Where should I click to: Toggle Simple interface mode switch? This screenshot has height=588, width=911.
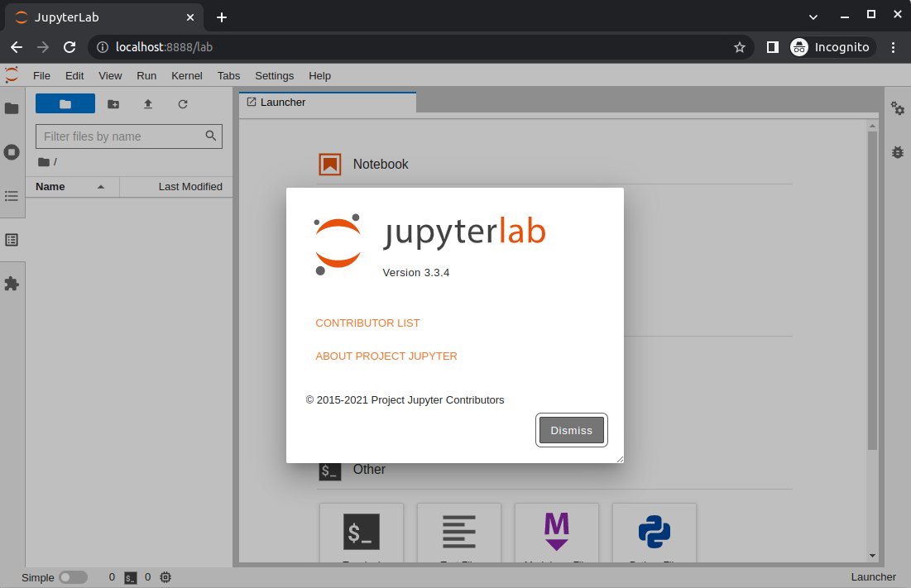[73, 577]
